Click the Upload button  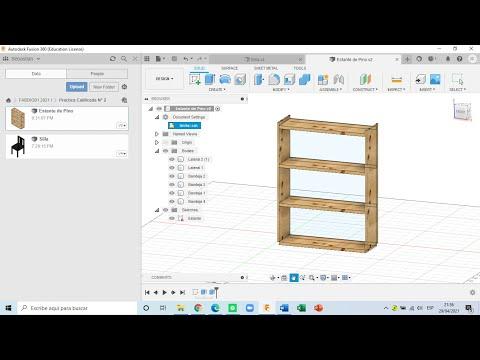[77, 87]
